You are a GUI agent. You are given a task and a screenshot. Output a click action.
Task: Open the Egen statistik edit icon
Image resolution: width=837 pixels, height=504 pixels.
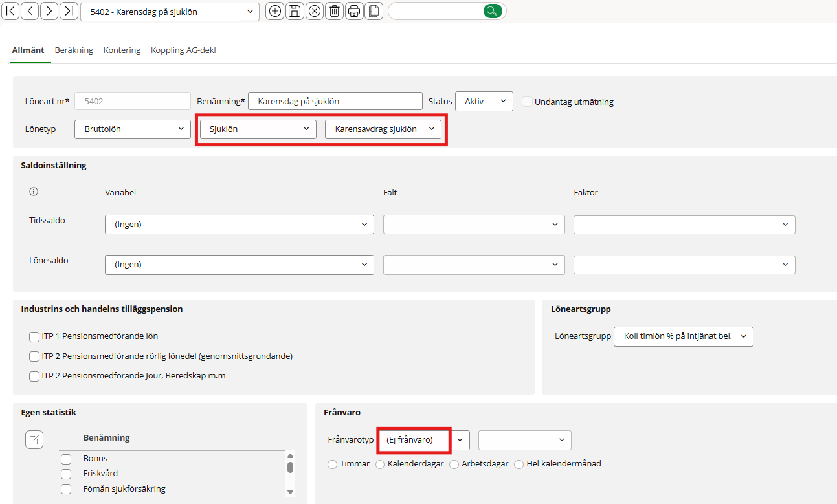pyautogui.click(x=34, y=440)
